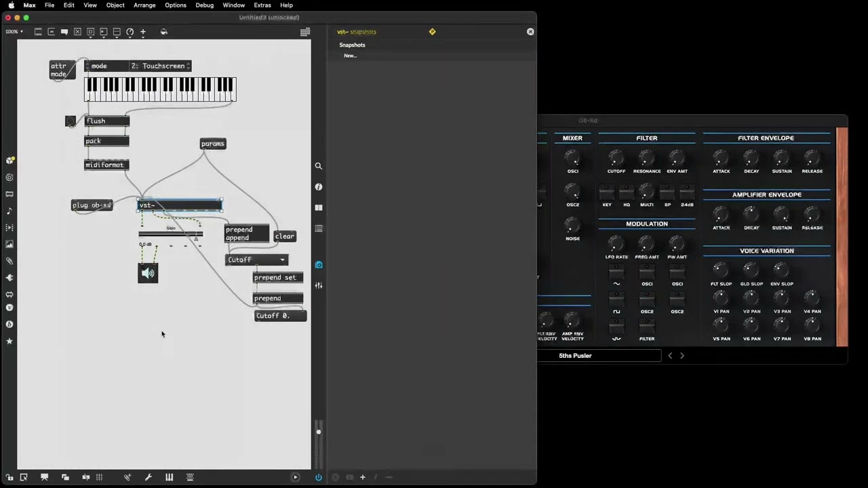Select previous preset arrow in OB-Xd
The width and height of the screenshot is (868, 488).
pyautogui.click(x=670, y=356)
